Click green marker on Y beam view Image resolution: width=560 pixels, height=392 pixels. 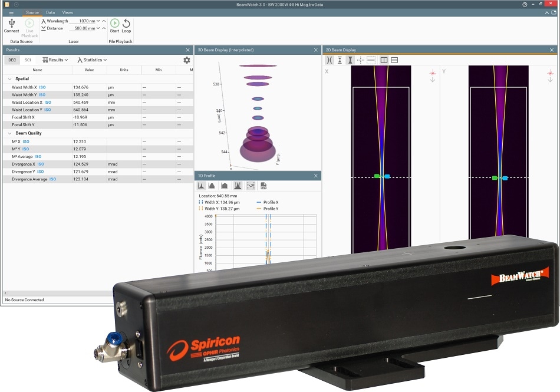(x=495, y=178)
